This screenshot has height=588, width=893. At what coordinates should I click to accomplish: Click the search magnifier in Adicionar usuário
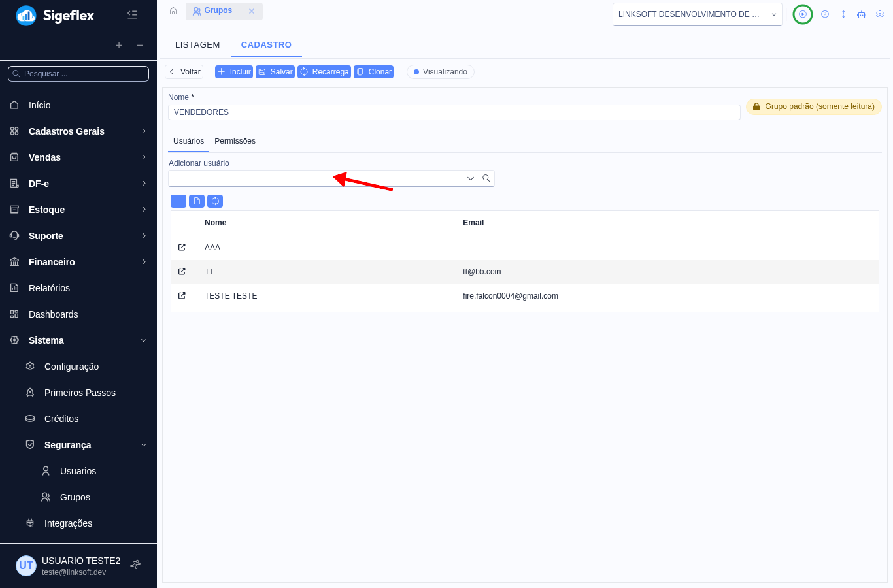tap(486, 178)
